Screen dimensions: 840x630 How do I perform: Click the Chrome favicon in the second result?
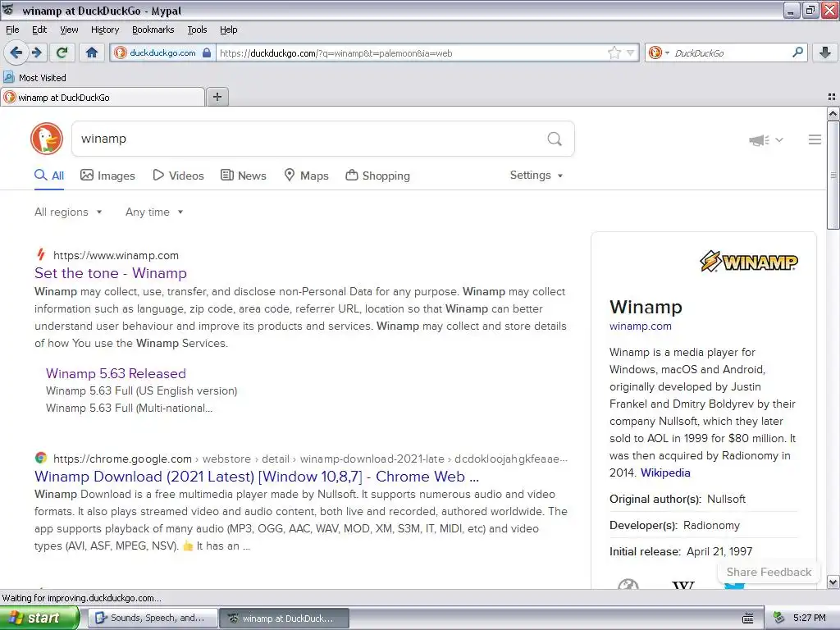41,459
